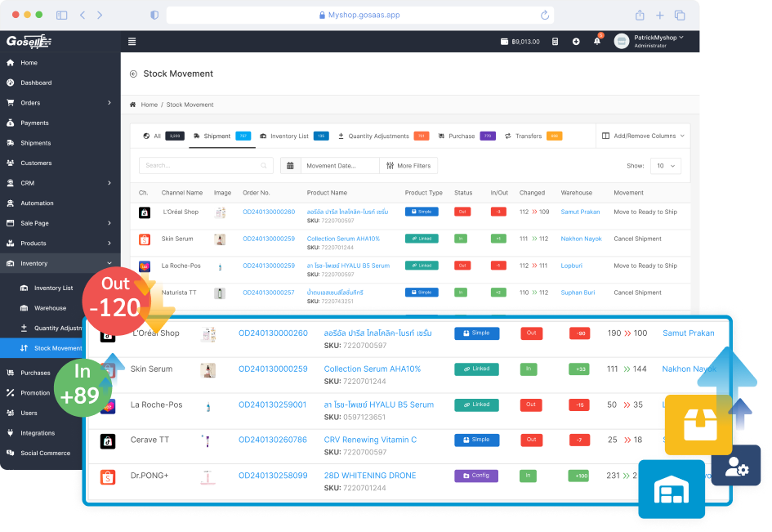772x532 pixels.
Task: Click Cerave TT TikTok channel icon
Action: pos(108,440)
